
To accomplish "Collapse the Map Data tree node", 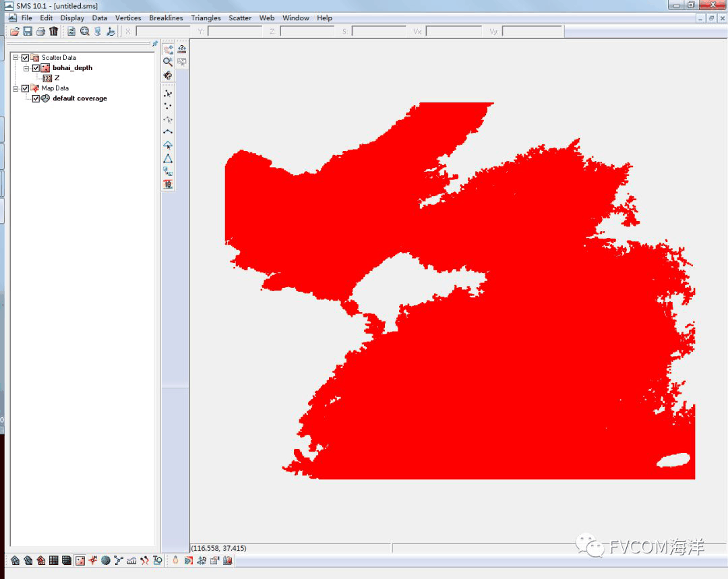I will tap(16, 88).
